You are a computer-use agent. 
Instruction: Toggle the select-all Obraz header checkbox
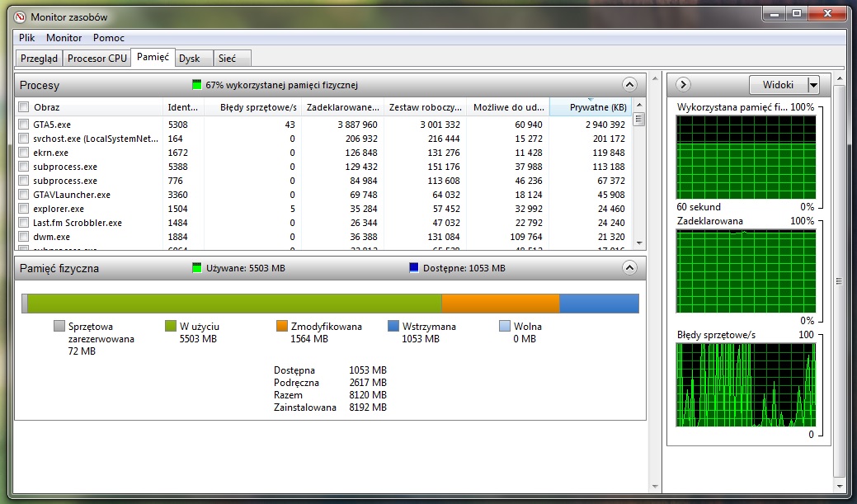coord(23,107)
